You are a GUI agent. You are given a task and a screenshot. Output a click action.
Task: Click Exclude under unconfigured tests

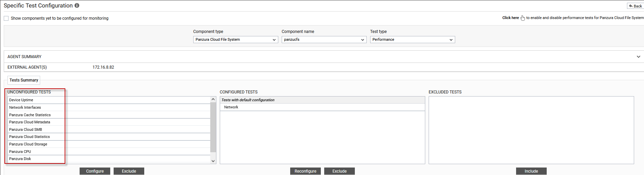(x=129, y=171)
